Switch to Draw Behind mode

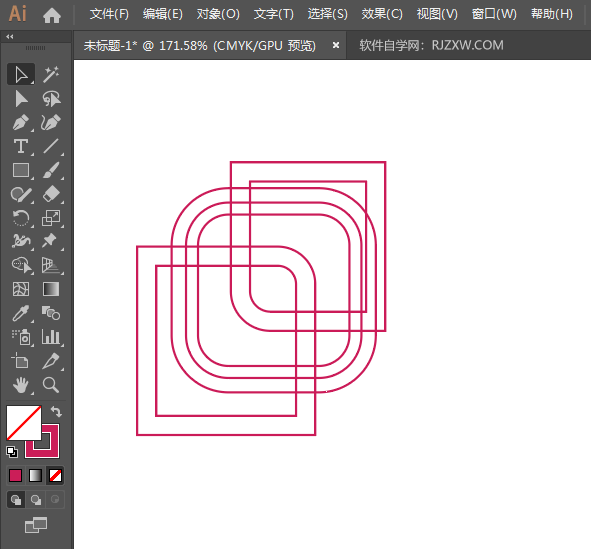[36, 500]
